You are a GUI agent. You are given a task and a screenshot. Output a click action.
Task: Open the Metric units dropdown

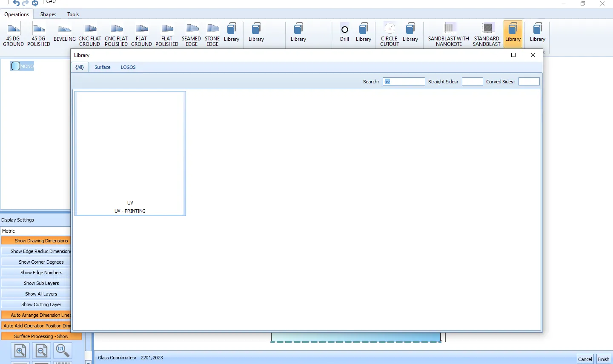(x=35, y=231)
